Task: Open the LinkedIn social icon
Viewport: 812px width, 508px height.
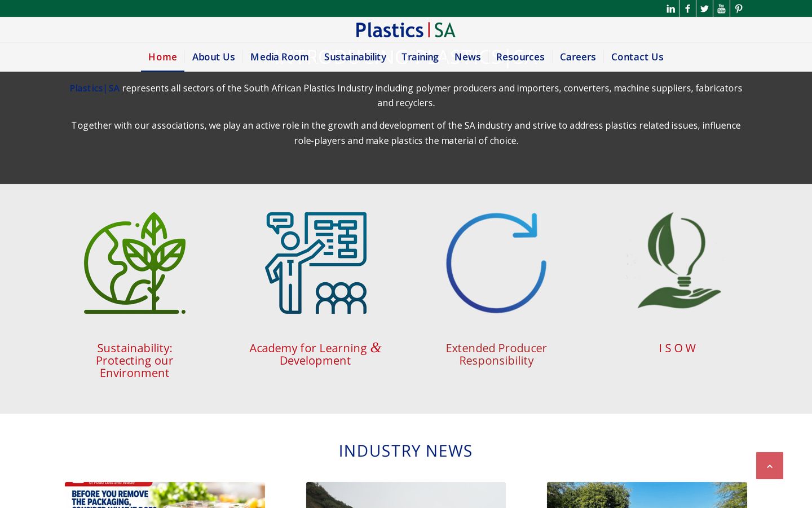Action: pyautogui.click(x=670, y=8)
